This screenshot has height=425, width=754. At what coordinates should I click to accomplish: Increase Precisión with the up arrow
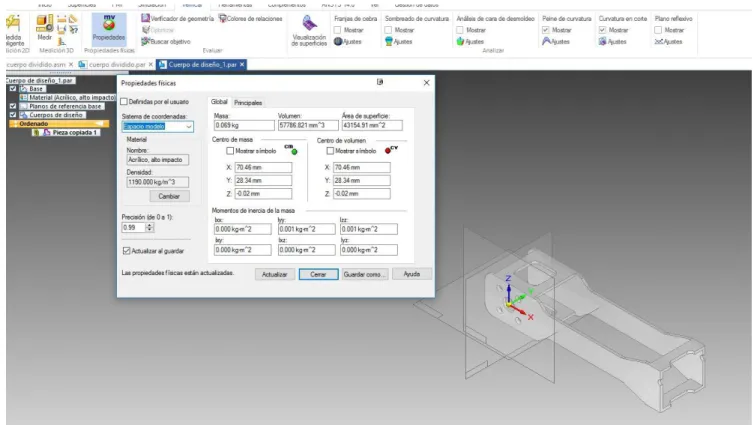(x=150, y=225)
